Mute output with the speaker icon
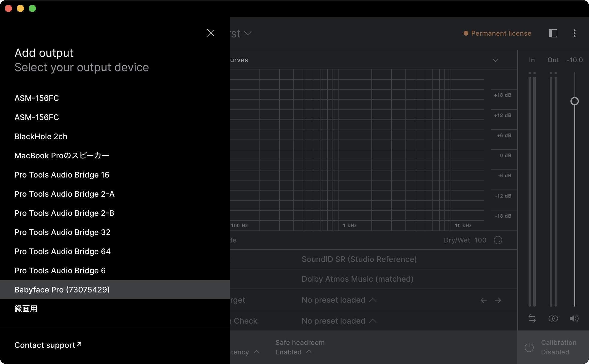Screen dimensions: 589x364 574,318
